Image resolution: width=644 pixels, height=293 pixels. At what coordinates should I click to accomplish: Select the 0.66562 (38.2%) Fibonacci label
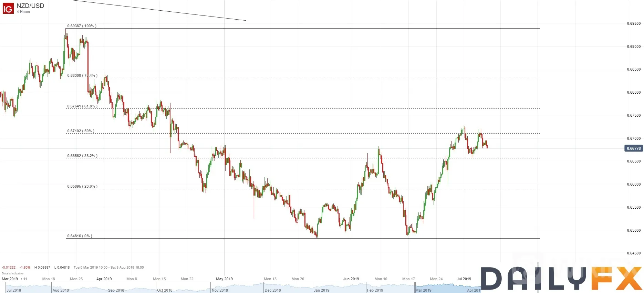click(82, 156)
